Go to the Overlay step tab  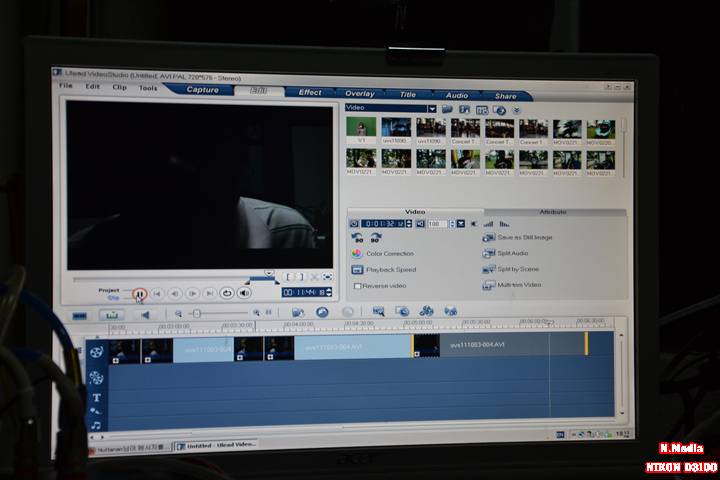[360, 93]
